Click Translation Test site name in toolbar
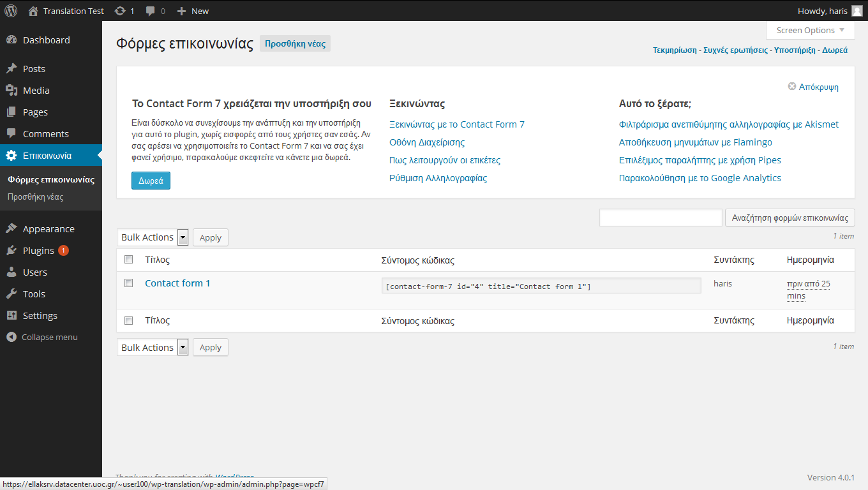This screenshot has height=490, width=868. coord(73,11)
